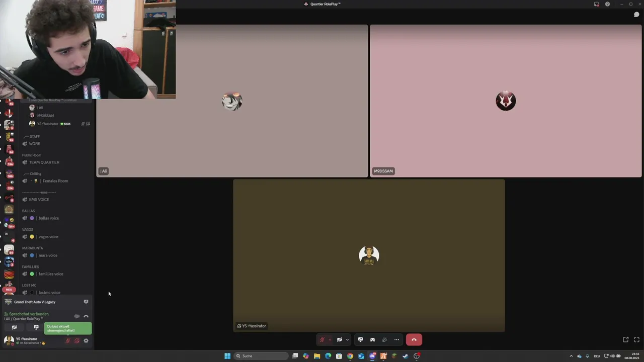Enter fullscreen mode for the call
The width and height of the screenshot is (644, 362).
(x=636, y=340)
